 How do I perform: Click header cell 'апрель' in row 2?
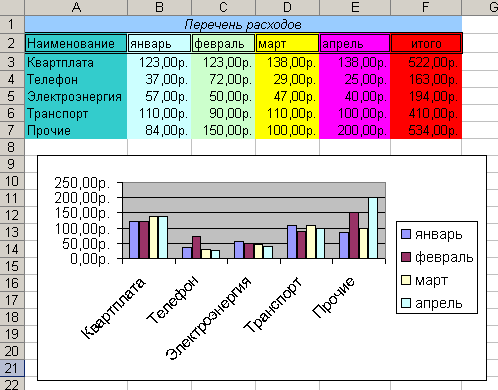[x=355, y=43]
